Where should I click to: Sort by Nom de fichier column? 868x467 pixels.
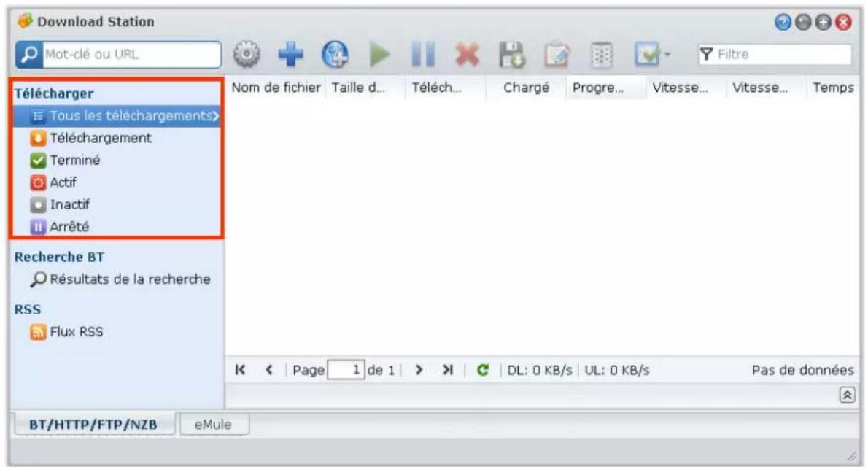[x=276, y=88]
